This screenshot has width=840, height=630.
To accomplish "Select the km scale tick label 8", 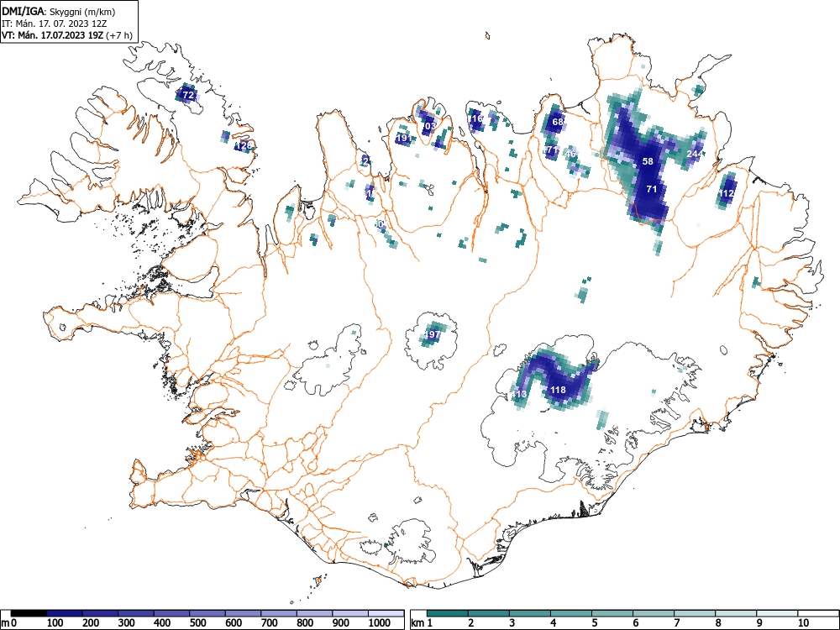I will (718, 623).
